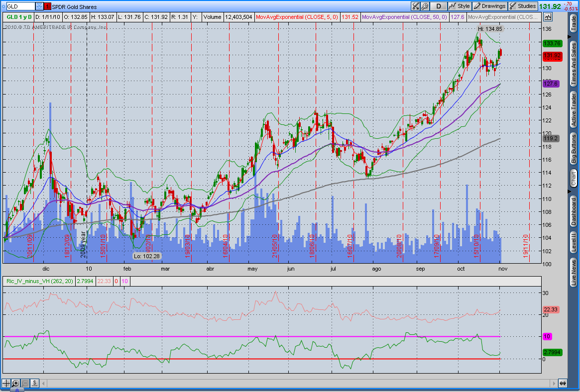Screen dimensions: 580x392
Task: Activate the crosshair pointer tool
Action: tap(6, 383)
